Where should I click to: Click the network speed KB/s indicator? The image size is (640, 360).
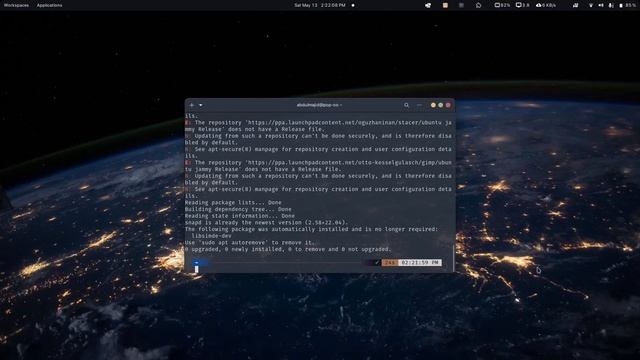click(x=546, y=5)
